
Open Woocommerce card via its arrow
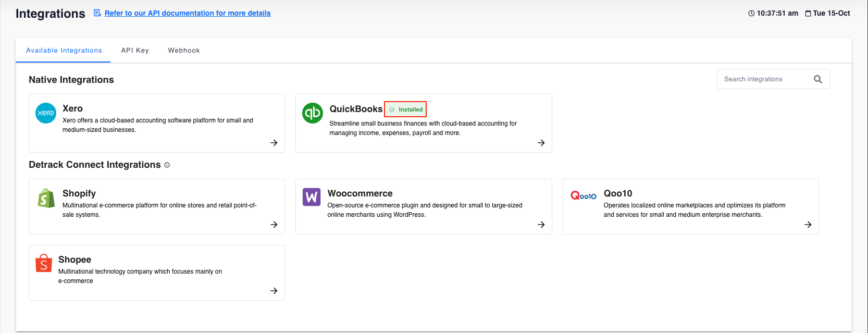541,225
